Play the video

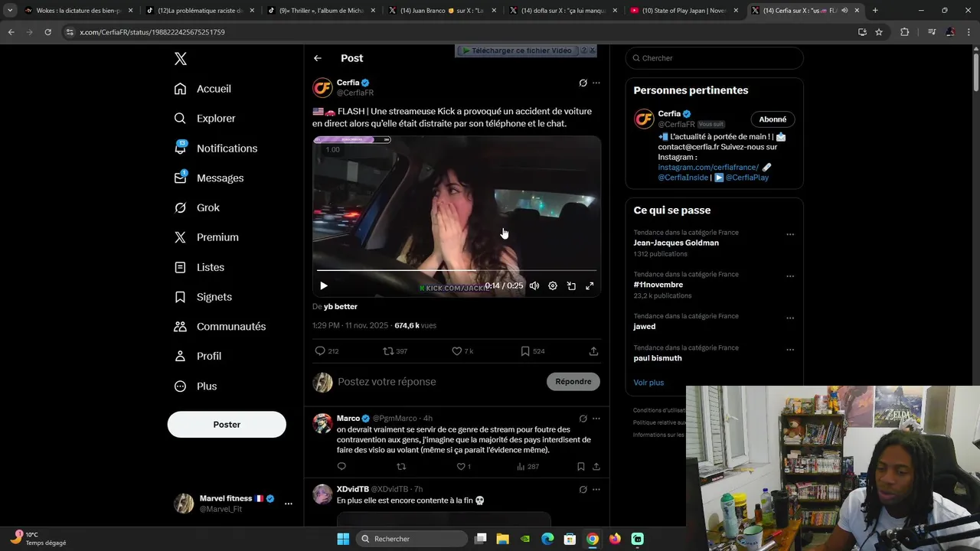tap(323, 285)
